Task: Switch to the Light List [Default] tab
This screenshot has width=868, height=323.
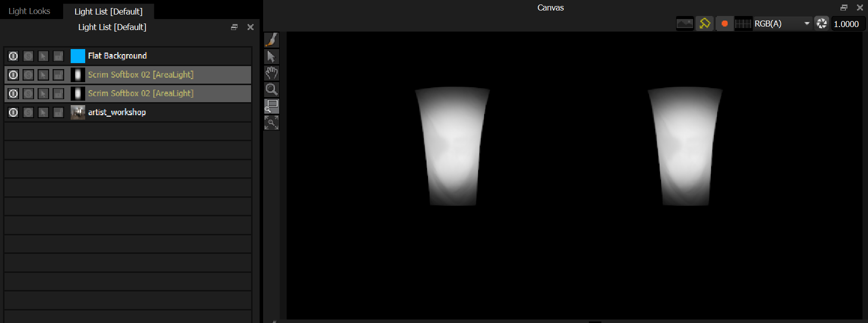Action: coord(109,11)
